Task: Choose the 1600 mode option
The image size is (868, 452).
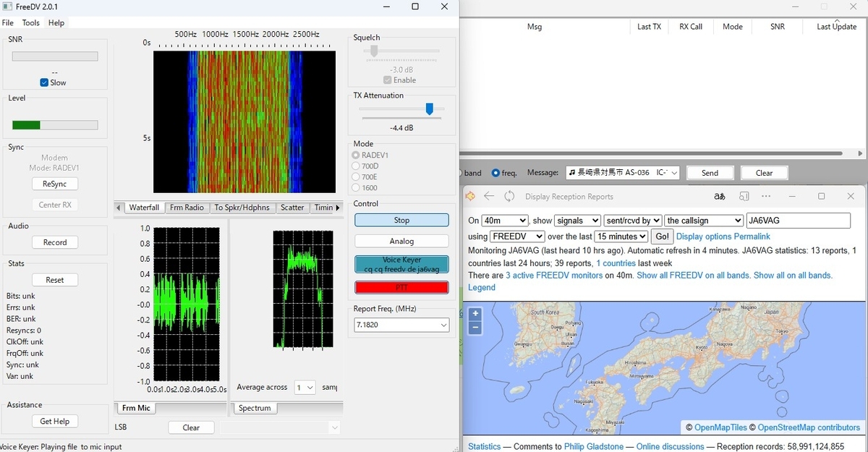Action: coord(356,187)
